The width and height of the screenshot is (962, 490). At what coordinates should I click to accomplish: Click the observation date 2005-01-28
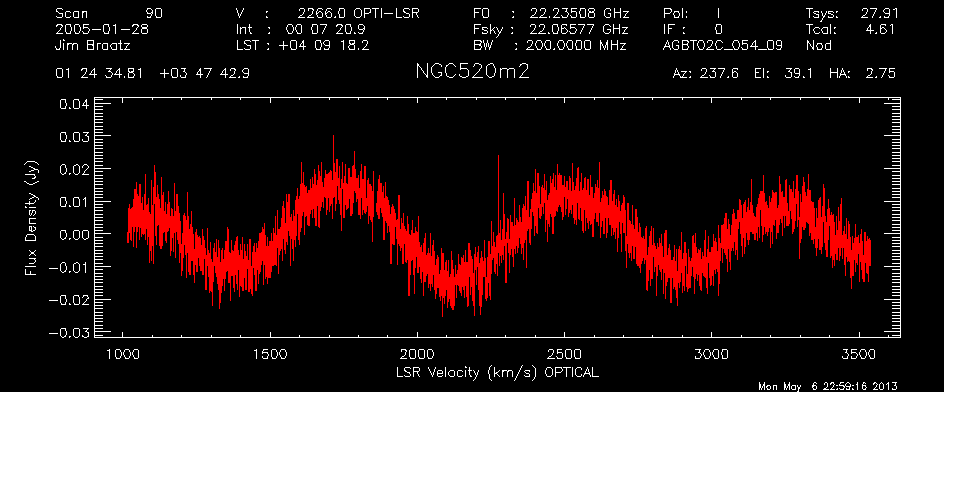(x=102, y=29)
